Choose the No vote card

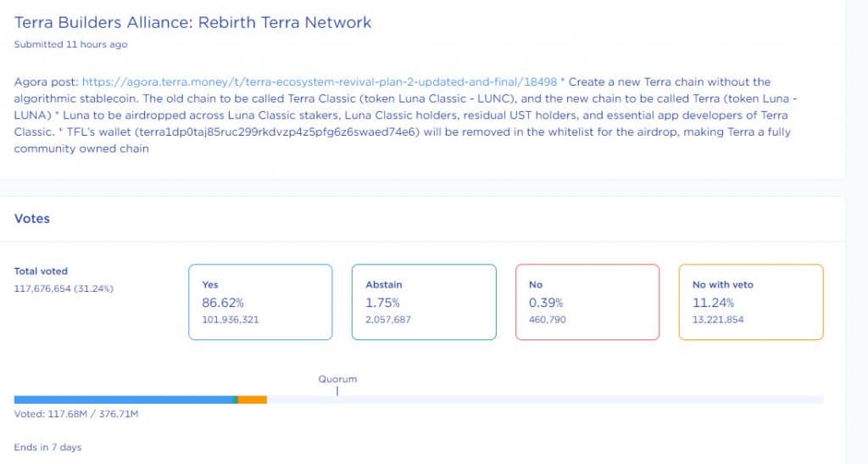pos(587,302)
